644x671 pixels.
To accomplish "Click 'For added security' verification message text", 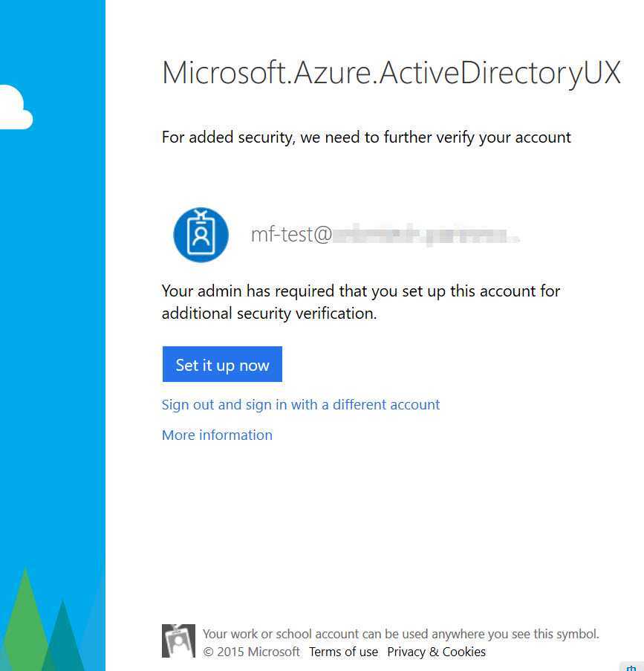I will (366, 137).
